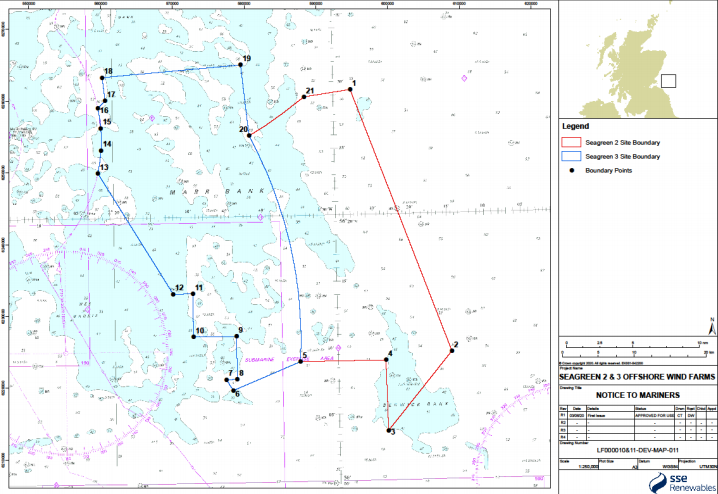Select boundary point 2 marker

point(451,348)
